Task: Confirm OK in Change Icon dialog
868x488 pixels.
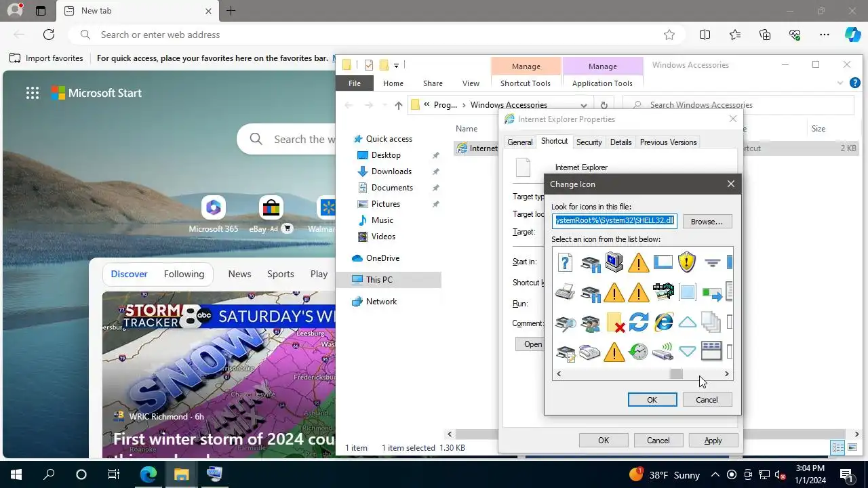Action: click(652, 400)
